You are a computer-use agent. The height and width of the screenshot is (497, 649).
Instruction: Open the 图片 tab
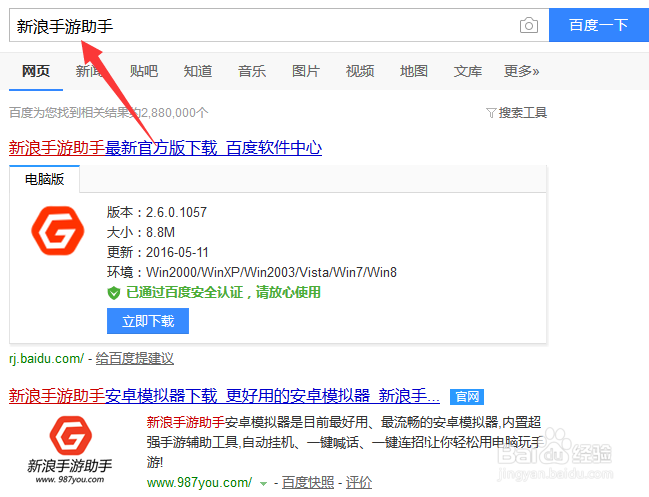[x=306, y=71]
